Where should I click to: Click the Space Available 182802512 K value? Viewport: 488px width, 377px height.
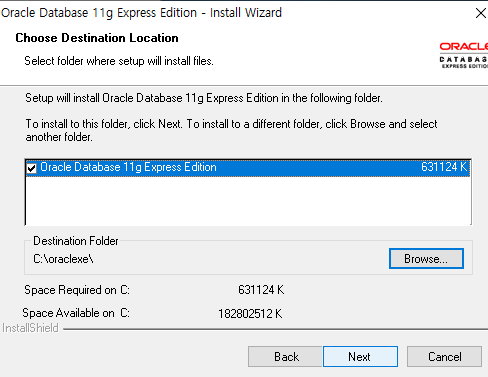(x=250, y=314)
